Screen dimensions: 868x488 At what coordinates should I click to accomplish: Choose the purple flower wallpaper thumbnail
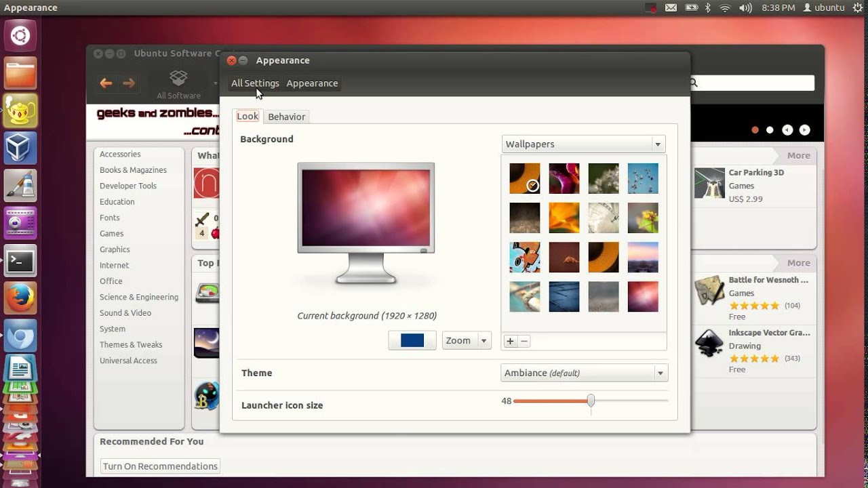(564, 178)
